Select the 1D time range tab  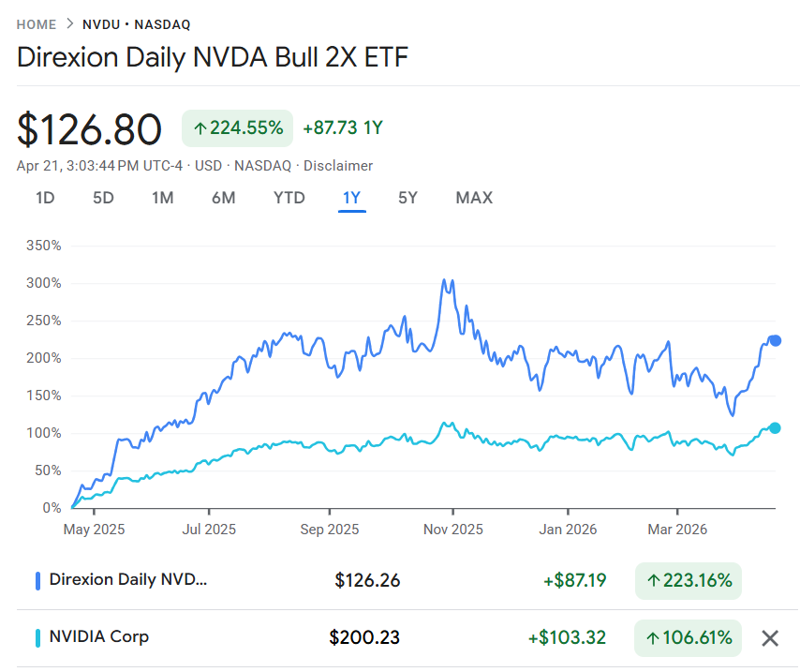click(x=45, y=198)
